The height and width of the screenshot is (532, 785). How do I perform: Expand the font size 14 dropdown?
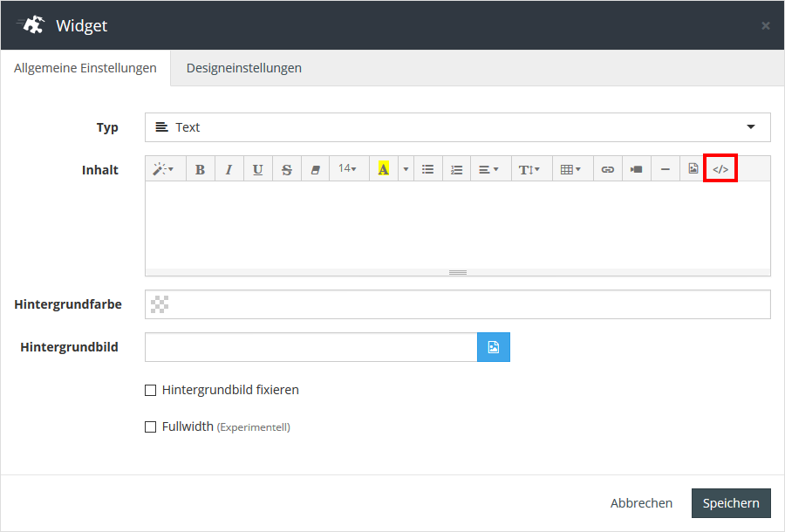click(348, 169)
